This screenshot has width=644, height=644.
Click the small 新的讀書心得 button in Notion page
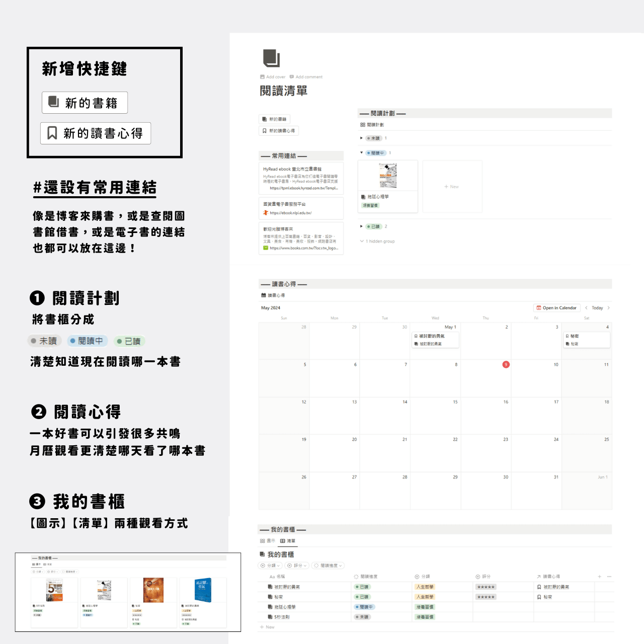[x=279, y=131]
